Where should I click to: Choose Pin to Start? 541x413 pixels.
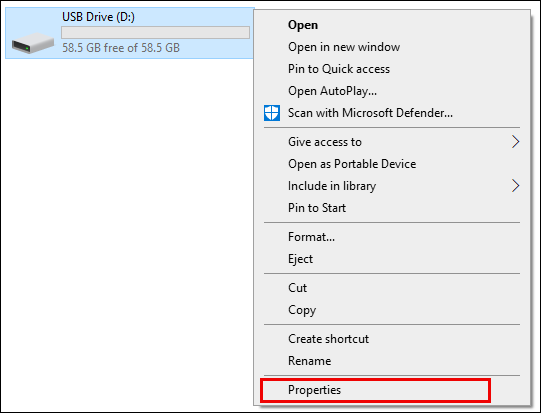click(x=392, y=208)
